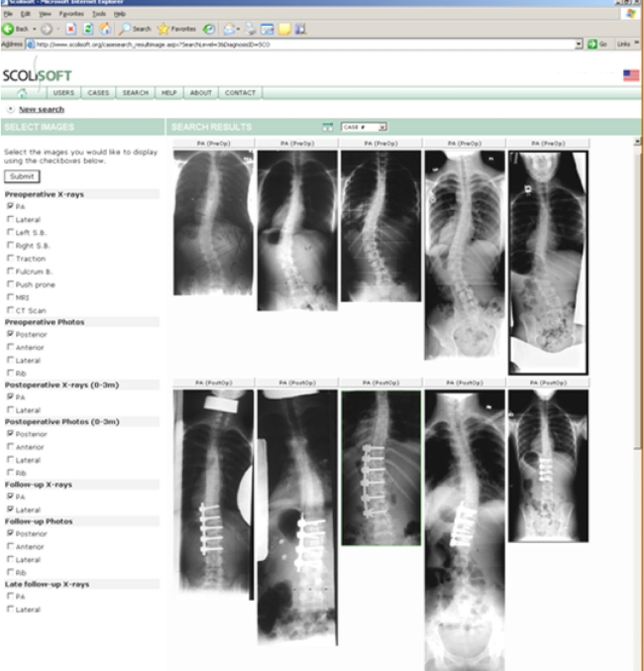
Task: Click the red Stop loading icon
Action: coord(71,29)
